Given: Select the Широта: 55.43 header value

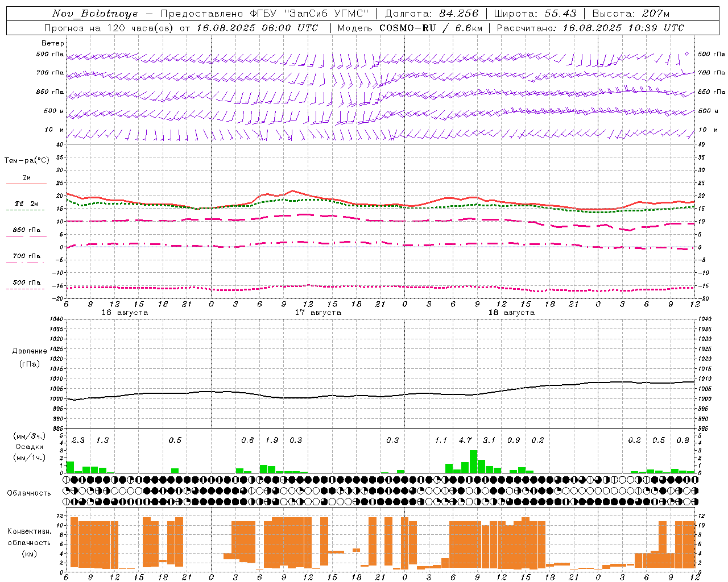Looking at the screenshot, I should pos(535,14).
